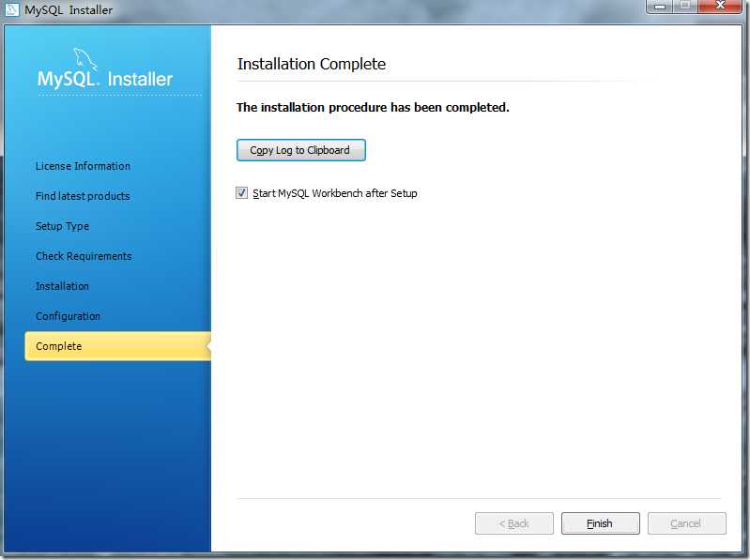Select Find latest products step
This screenshot has height=560, width=750.
click(83, 196)
